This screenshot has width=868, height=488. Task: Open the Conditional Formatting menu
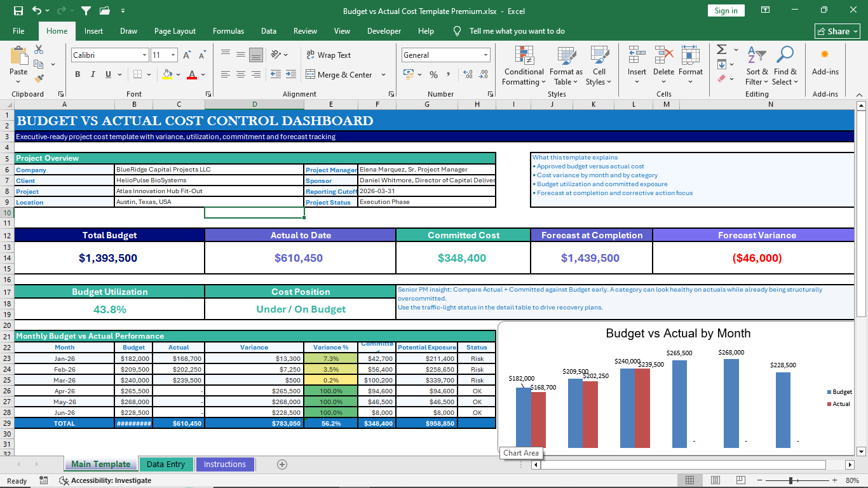[524, 66]
